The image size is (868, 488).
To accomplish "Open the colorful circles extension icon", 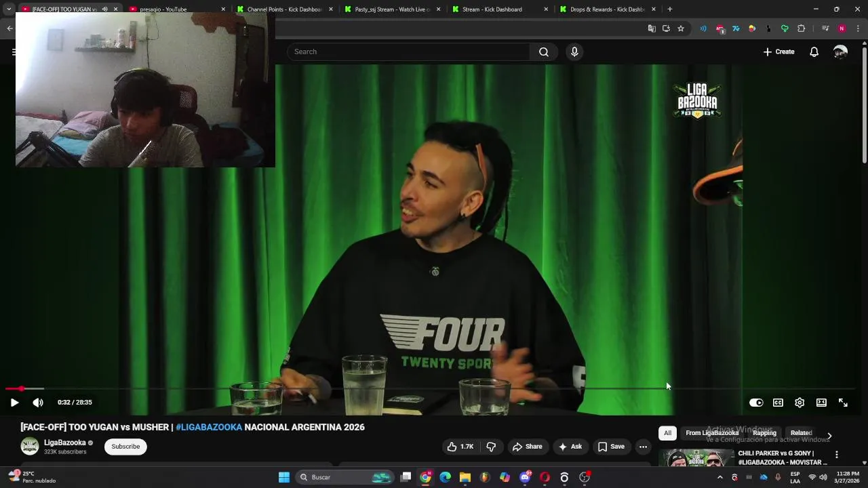I will pyautogui.click(x=752, y=28).
